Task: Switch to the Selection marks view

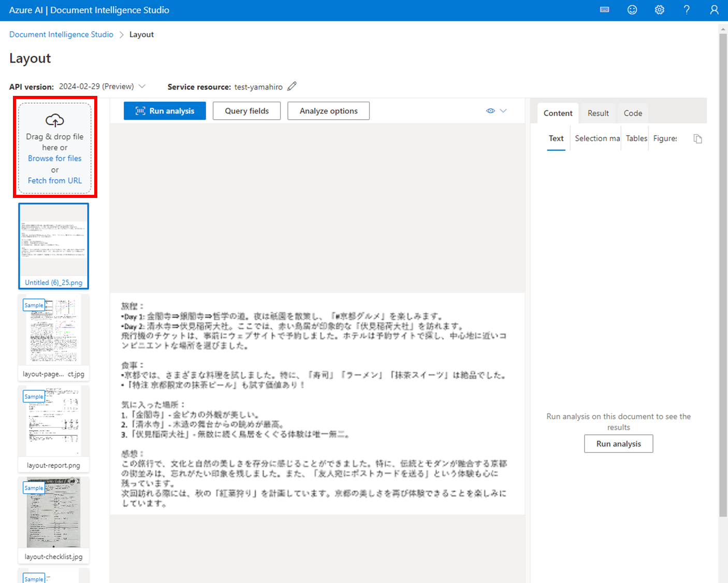Action: tap(596, 138)
